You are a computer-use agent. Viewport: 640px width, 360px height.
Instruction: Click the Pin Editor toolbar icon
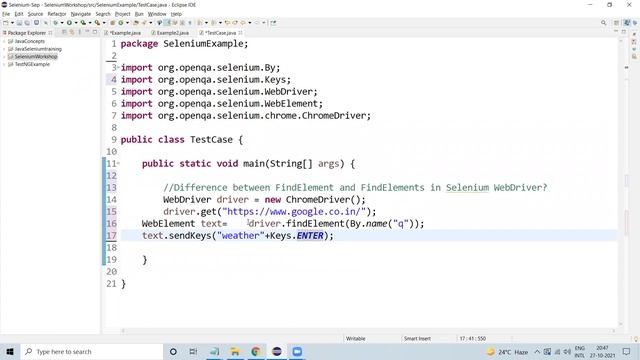click(273, 23)
